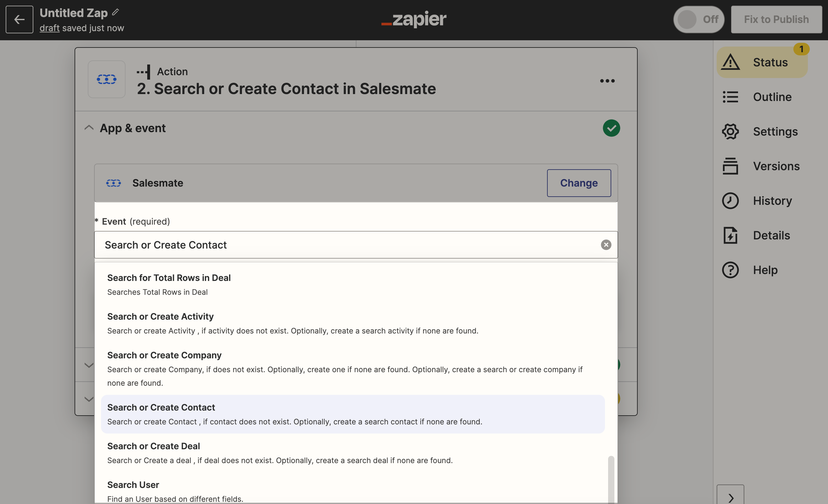Click the Salesmate app icon in step header

(x=107, y=79)
